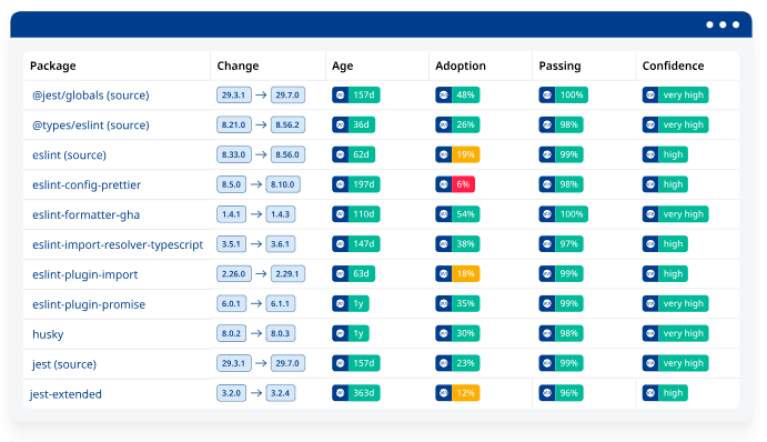Open the eslint-plugin-import package link
767x442 pixels.
point(85,274)
